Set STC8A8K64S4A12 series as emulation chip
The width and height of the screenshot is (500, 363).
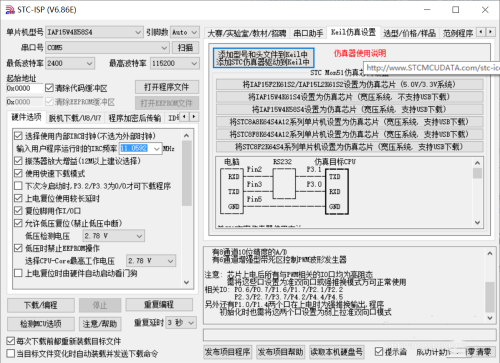(349, 122)
